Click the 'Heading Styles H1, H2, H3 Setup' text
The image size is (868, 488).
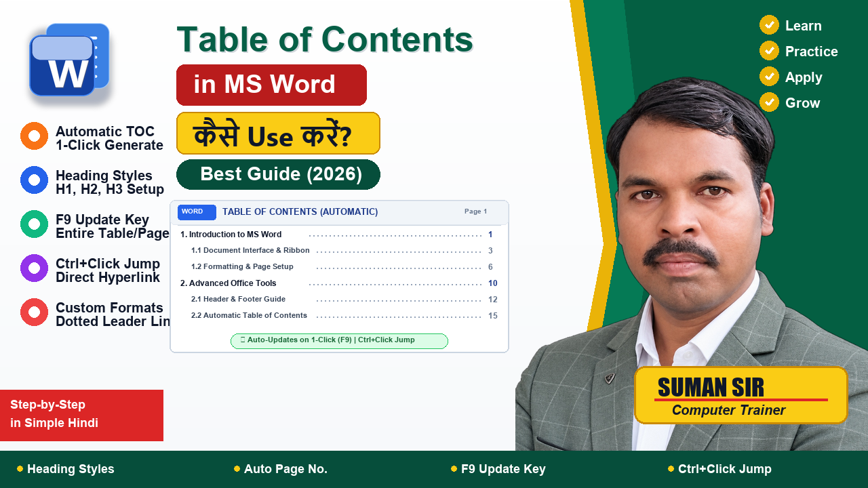[x=110, y=182]
